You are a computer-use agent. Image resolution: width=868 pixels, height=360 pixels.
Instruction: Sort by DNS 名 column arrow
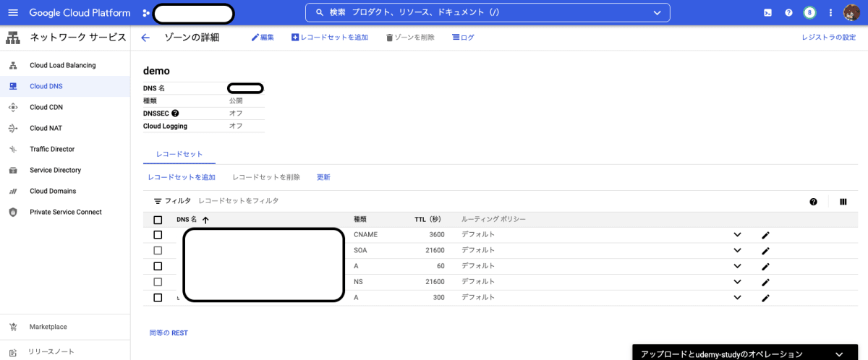point(205,220)
